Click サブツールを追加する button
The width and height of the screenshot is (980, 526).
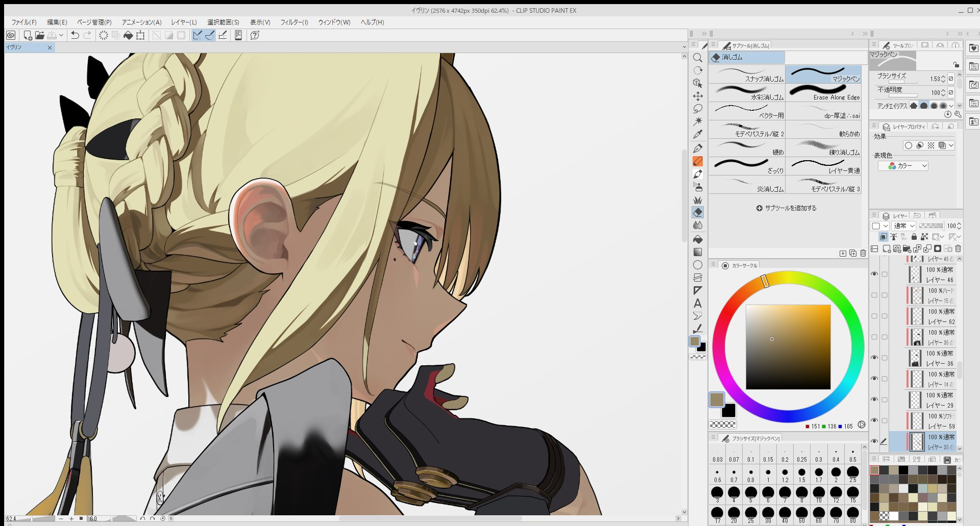tap(787, 208)
